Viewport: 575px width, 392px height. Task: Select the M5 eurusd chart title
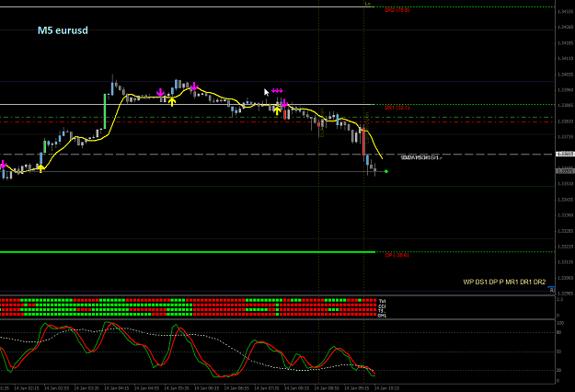[63, 30]
